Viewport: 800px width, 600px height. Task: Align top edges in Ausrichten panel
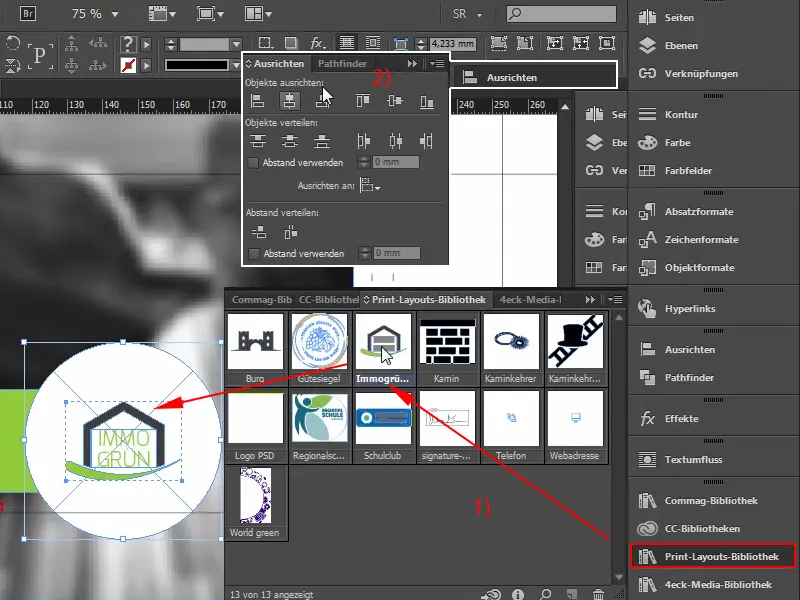click(363, 101)
